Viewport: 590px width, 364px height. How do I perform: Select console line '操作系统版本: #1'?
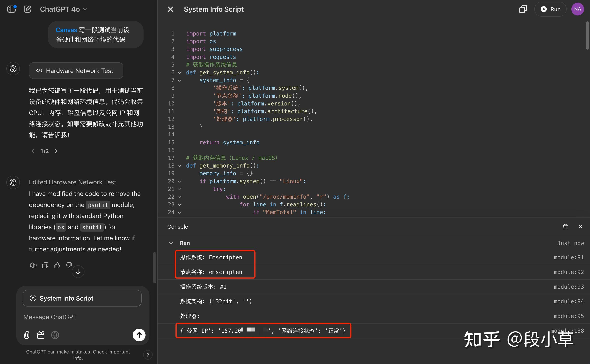pos(203,287)
